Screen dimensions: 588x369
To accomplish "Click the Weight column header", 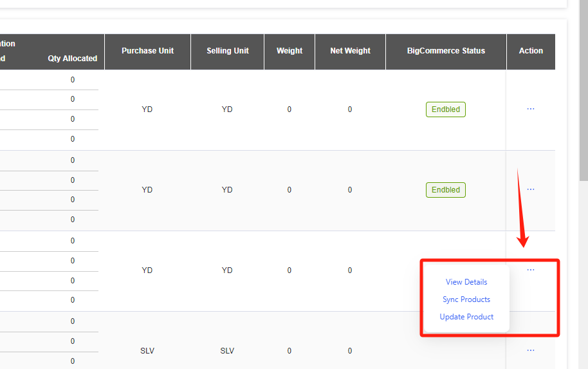I will point(289,51).
